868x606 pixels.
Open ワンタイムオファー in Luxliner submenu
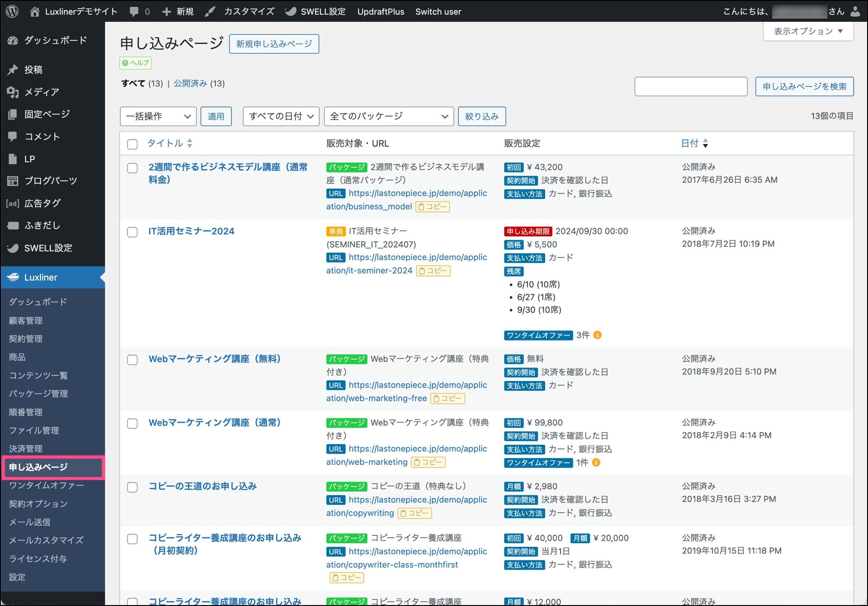[x=46, y=485]
